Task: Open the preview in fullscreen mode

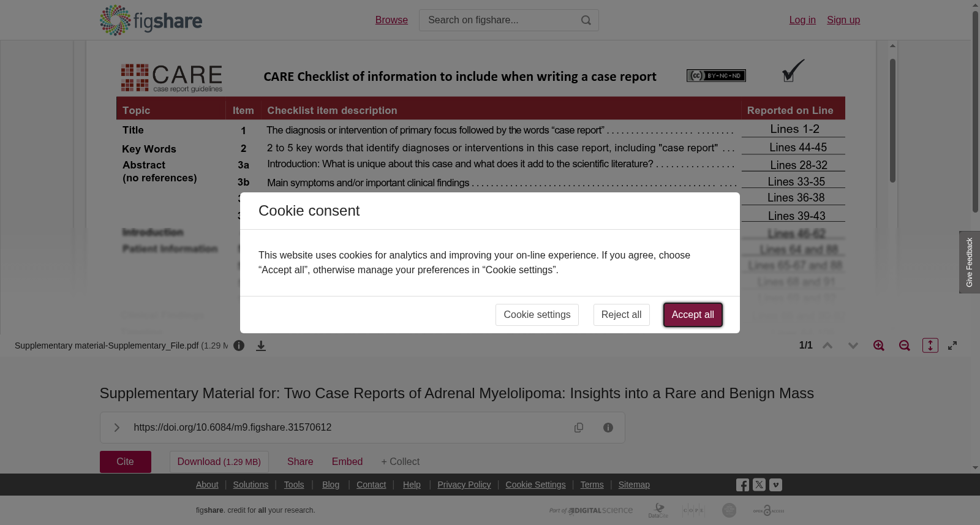Action: click(952, 346)
